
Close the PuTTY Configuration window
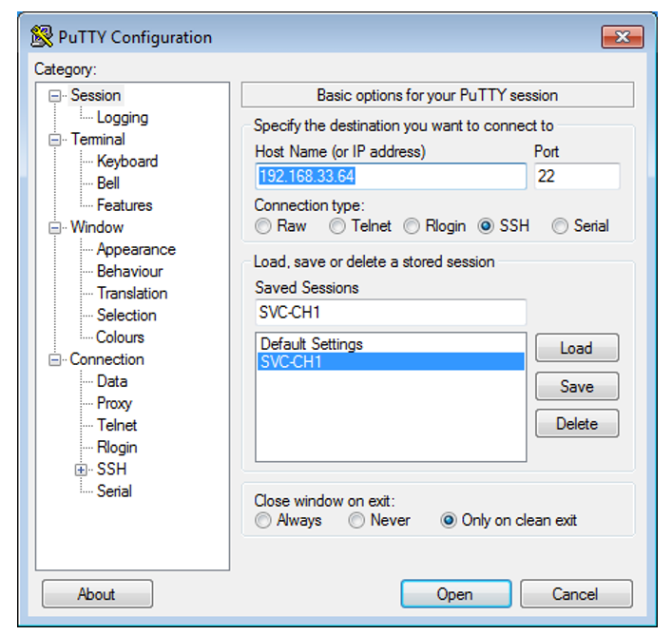(623, 37)
